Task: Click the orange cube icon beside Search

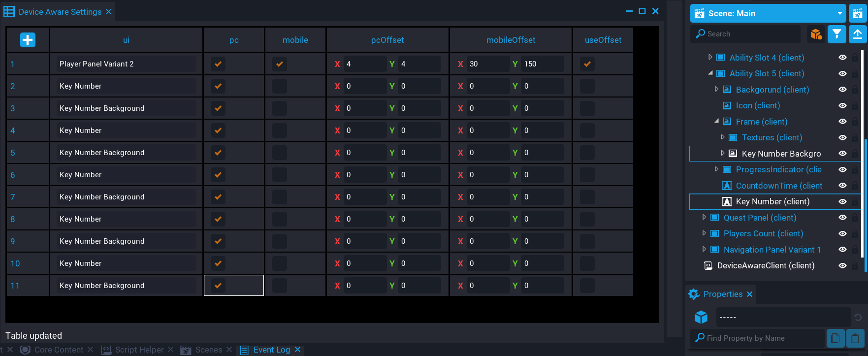Action: (x=816, y=34)
